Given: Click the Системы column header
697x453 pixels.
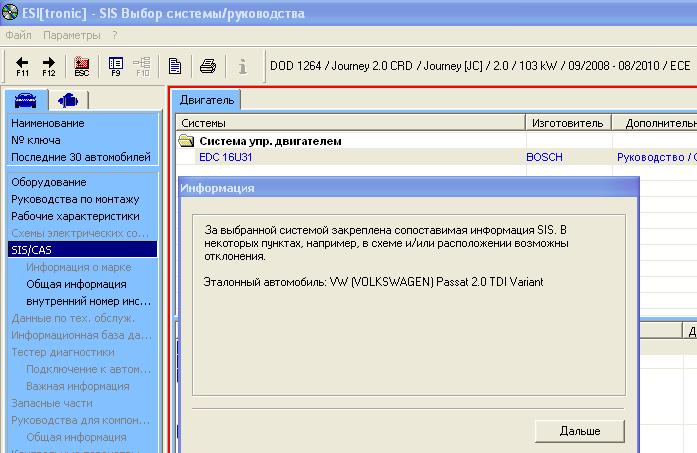Looking at the screenshot, I should click(x=350, y=123).
